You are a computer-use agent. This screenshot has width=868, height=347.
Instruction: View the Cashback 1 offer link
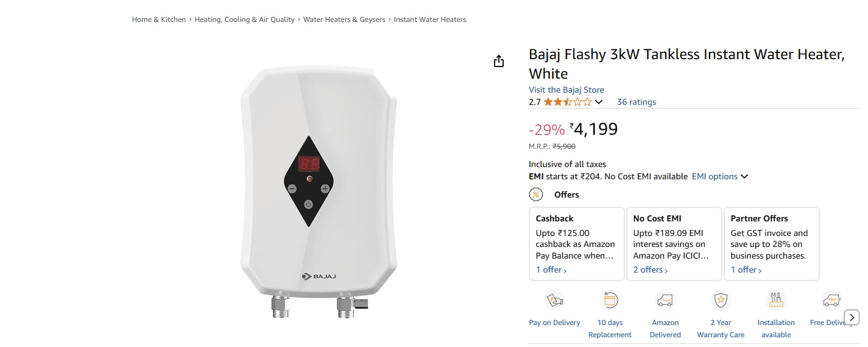(551, 270)
